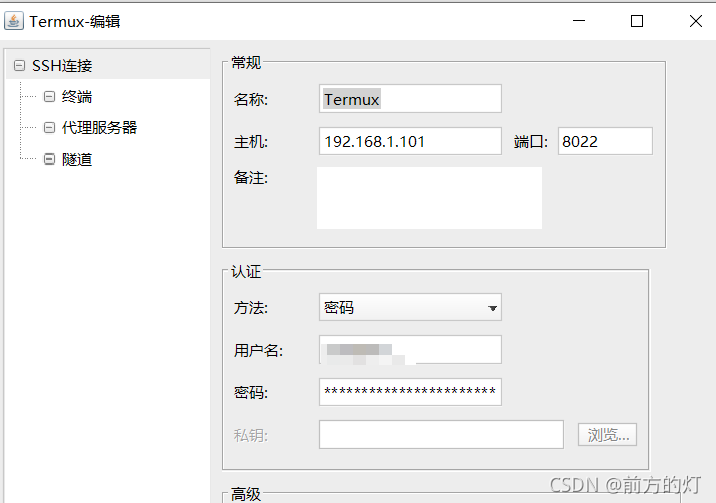This screenshot has width=716, height=503.
Task: Click the 端口 field showing 8022
Action: (605, 141)
